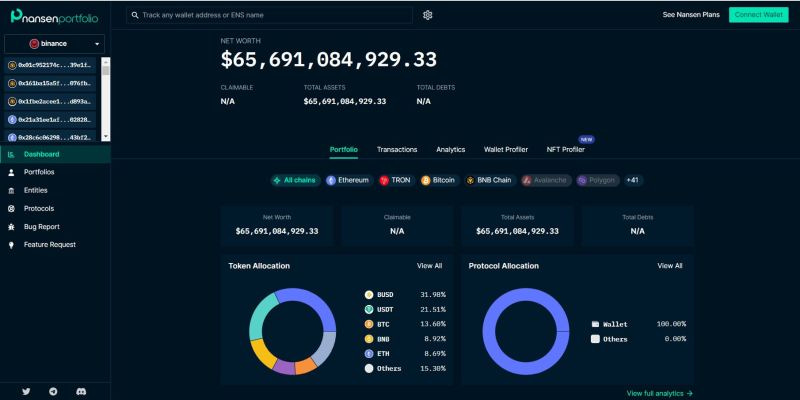
Task: Click the Net Worth summary card
Action: pyautogui.click(x=277, y=226)
